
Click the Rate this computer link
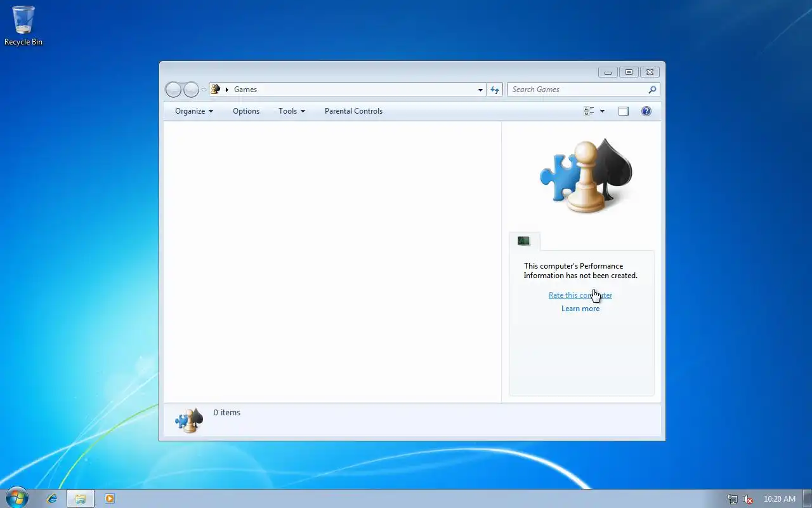[x=580, y=295]
